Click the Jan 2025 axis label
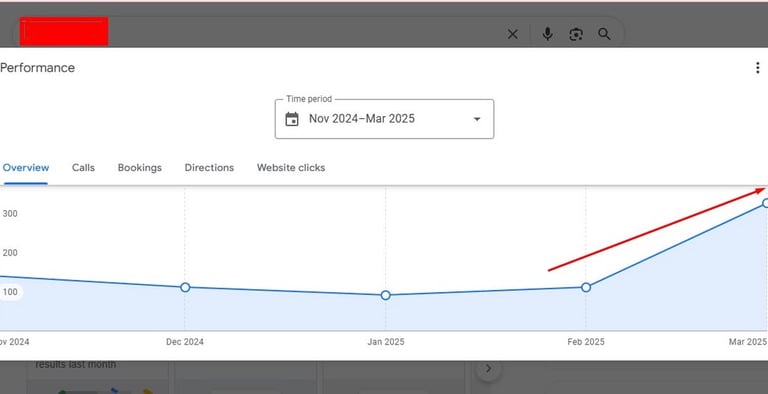The image size is (768, 394). pyautogui.click(x=386, y=342)
